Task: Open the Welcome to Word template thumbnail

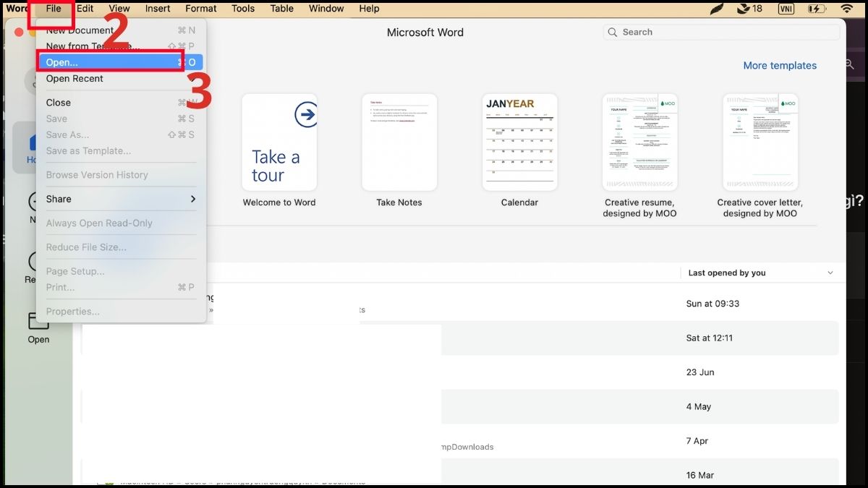Action: (279, 142)
